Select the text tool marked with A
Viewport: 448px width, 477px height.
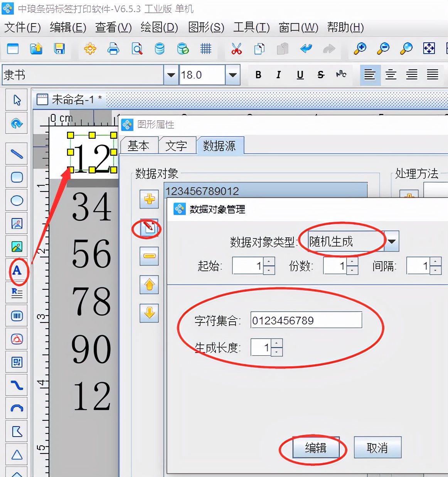point(16,270)
